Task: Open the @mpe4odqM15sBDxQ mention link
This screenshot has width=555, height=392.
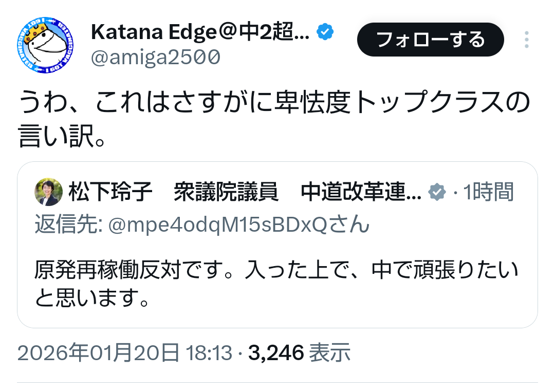Action: tap(238, 224)
